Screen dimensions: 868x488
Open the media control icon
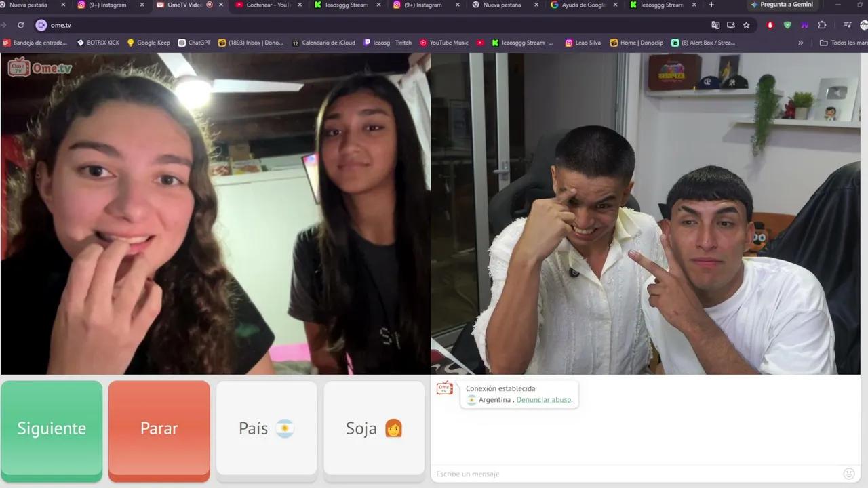(848, 25)
